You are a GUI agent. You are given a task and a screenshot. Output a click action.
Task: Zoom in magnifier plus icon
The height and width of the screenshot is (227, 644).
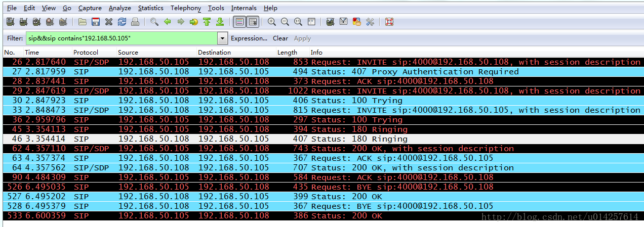[x=272, y=22]
